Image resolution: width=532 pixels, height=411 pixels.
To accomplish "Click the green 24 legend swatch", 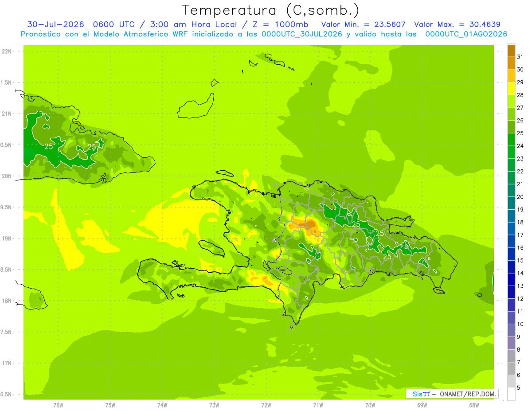I will 511,140.
